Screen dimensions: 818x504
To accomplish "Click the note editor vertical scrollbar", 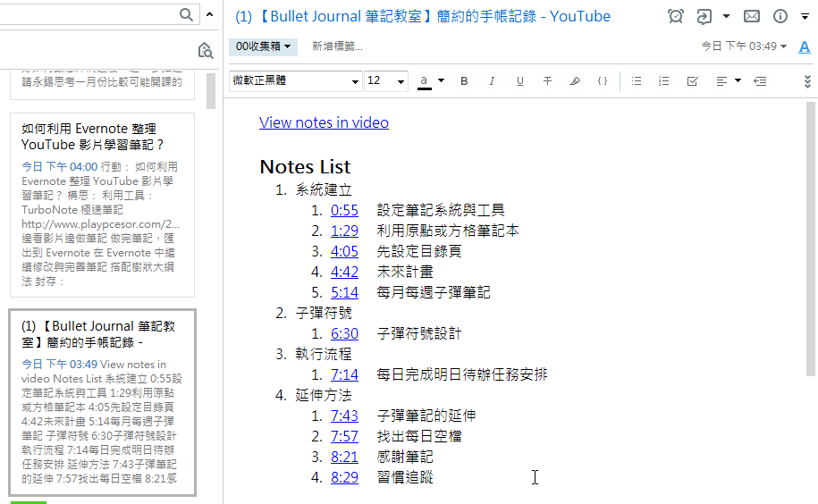I will pos(810,239).
